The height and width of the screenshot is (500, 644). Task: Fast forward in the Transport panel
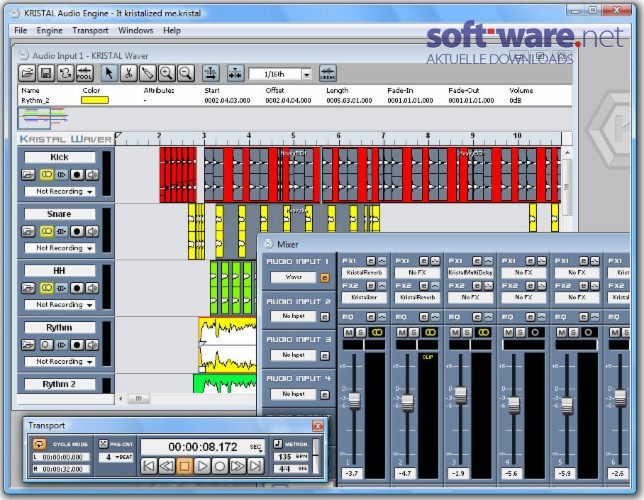237,466
